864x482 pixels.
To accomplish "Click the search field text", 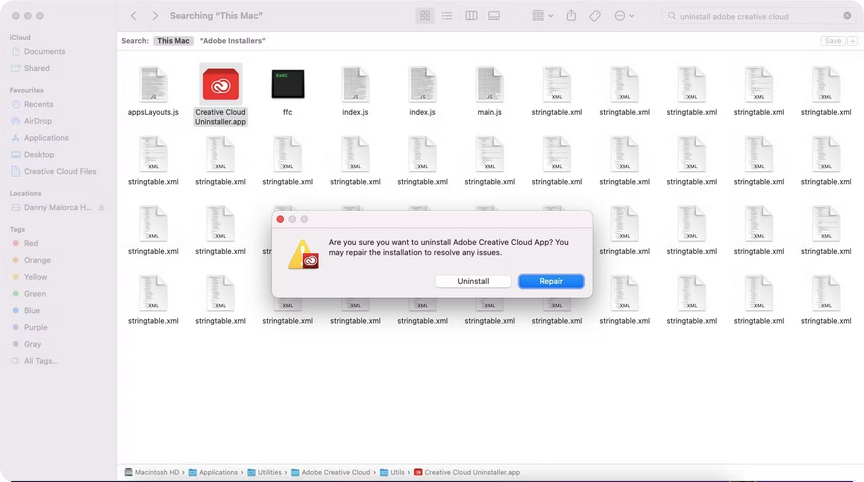I will (x=734, y=17).
